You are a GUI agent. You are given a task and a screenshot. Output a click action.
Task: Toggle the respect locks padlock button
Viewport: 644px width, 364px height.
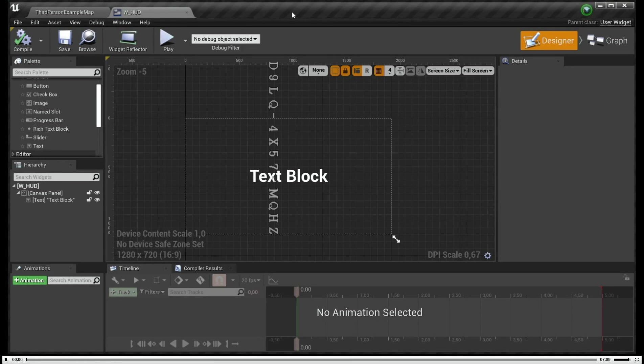pos(345,71)
